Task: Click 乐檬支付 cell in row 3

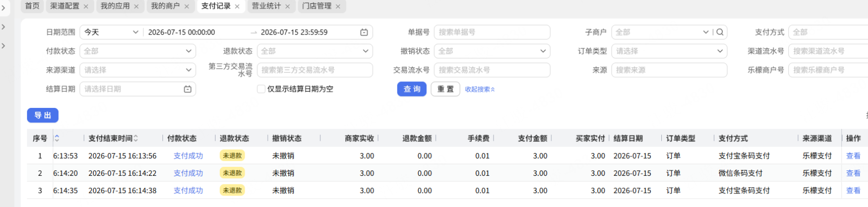Action: pos(817,191)
